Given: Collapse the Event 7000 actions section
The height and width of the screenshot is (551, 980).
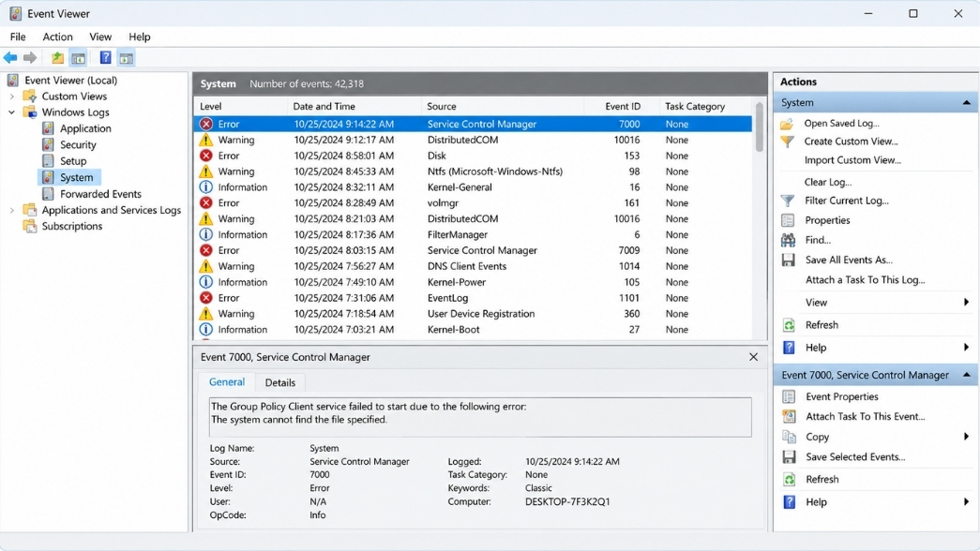Looking at the screenshot, I should [x=966, y=375].
